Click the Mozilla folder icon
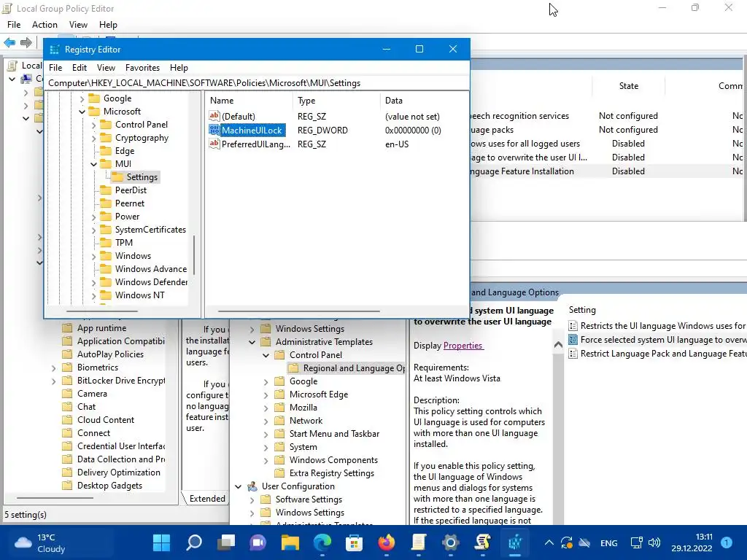Screen dimensions: 747x560 point(279,407)
